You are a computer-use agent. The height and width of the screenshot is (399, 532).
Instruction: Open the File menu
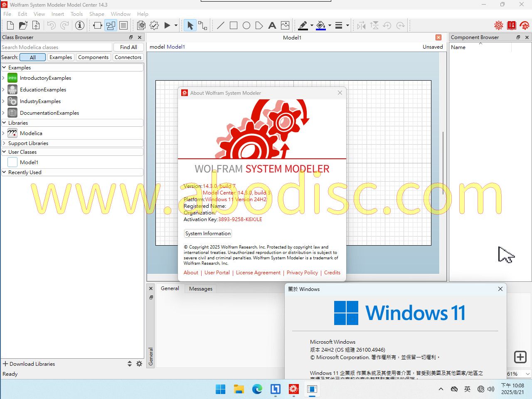point(7,14)
